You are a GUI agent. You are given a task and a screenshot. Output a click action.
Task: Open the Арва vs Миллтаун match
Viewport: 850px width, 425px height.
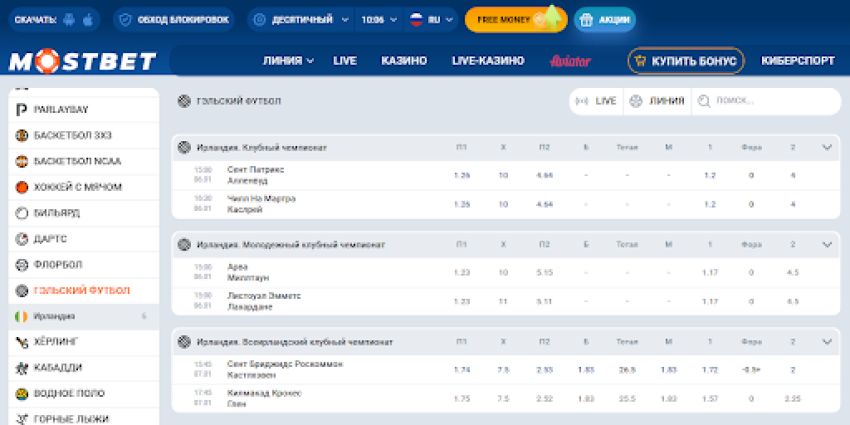point(248,272)
